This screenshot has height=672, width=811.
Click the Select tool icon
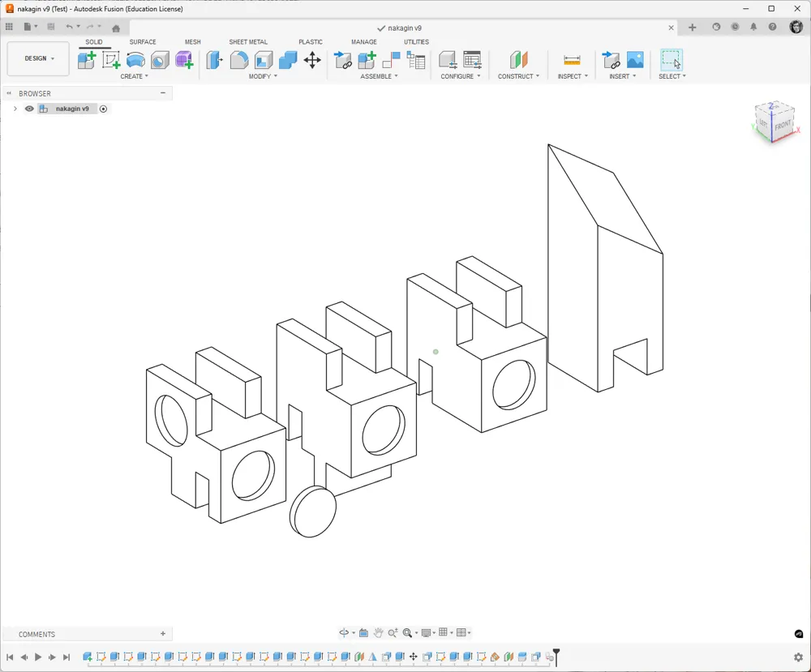click(673, 60)
